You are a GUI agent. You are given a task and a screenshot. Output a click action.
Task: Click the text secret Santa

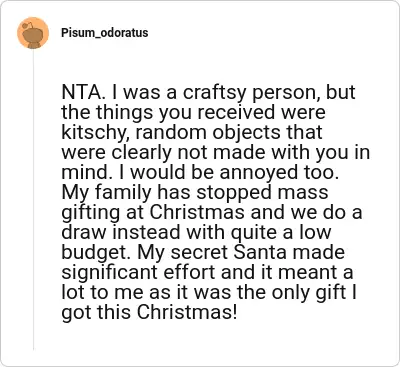click(x=228, y=252)
